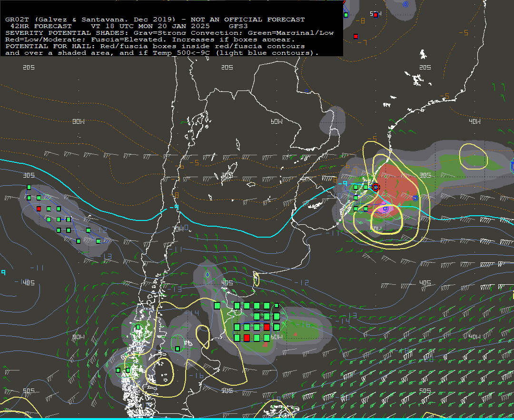Click the red box beside the '-7' label
The image size is (514, 420).
click(356, 36)
